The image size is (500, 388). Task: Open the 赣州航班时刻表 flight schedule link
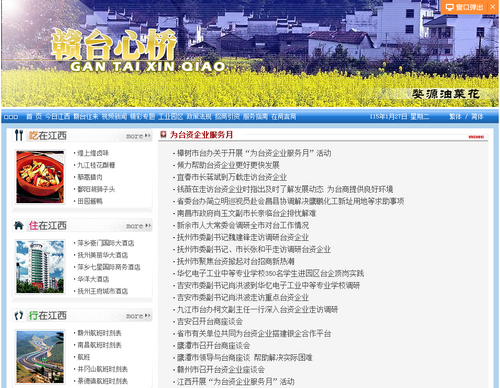[99, 333]
